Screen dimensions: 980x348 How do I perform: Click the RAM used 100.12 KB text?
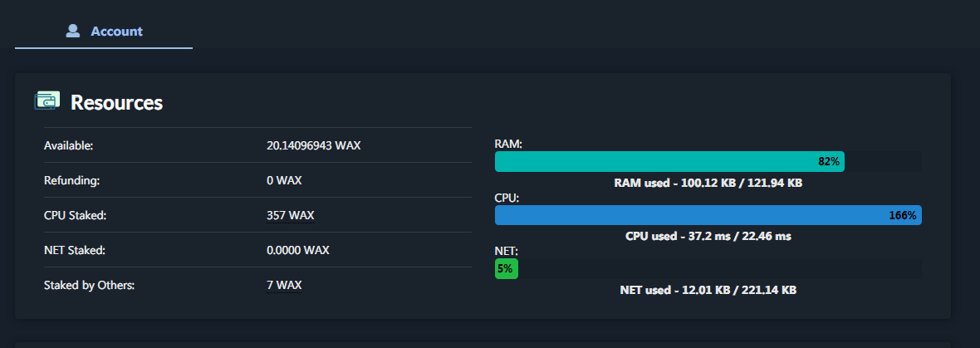708,183
